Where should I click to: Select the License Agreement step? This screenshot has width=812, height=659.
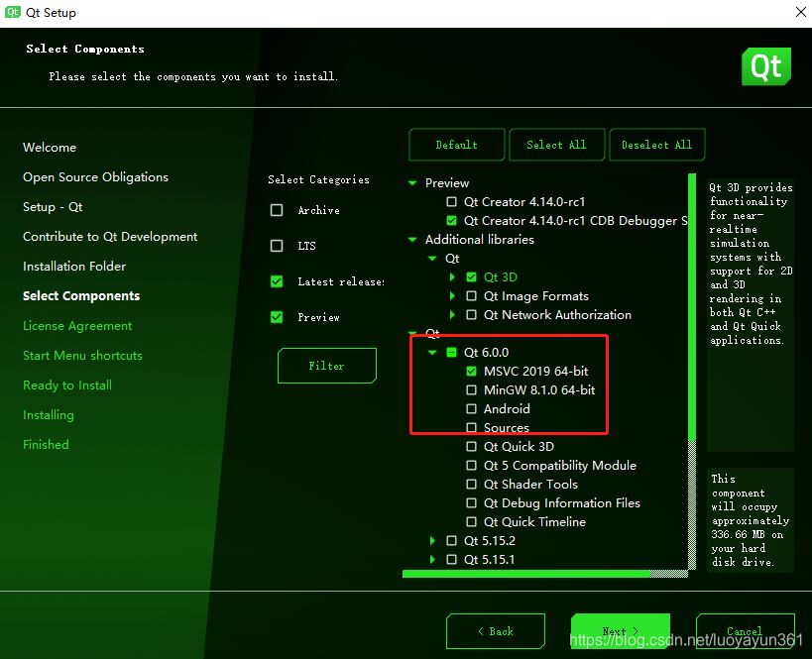[x=77, y=326]
